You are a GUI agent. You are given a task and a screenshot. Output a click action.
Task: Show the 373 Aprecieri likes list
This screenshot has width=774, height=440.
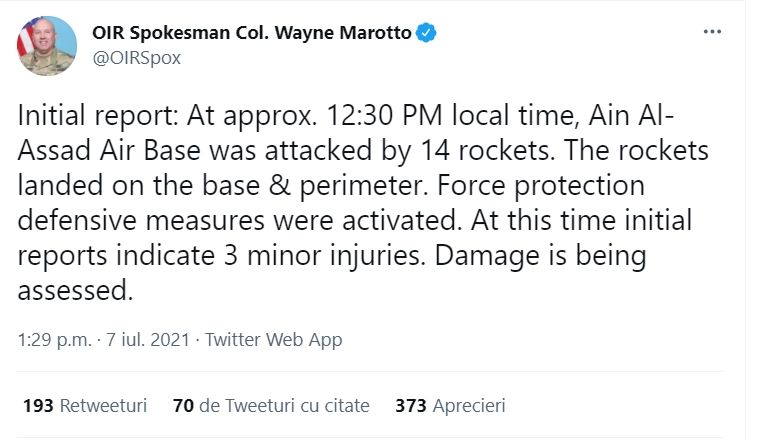[450, 405]
